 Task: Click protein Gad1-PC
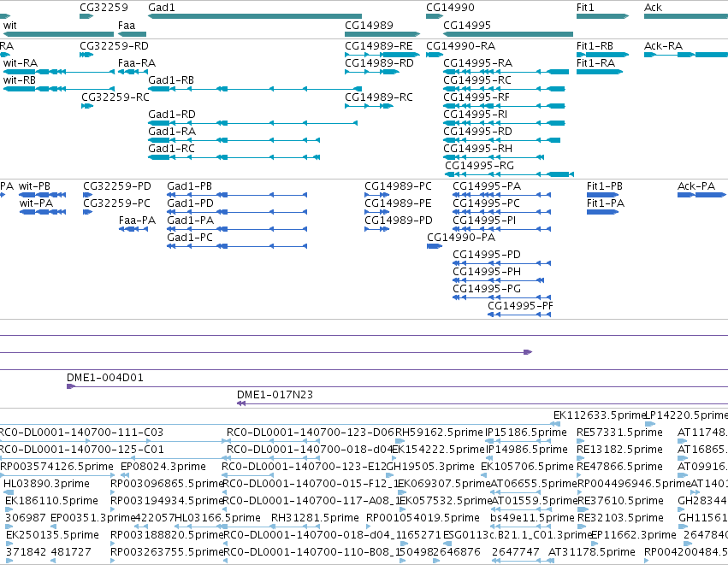[x=190, y=238]
